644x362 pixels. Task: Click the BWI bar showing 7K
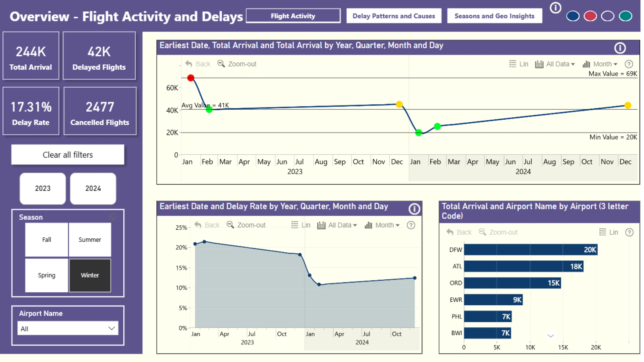pos(488,333)
